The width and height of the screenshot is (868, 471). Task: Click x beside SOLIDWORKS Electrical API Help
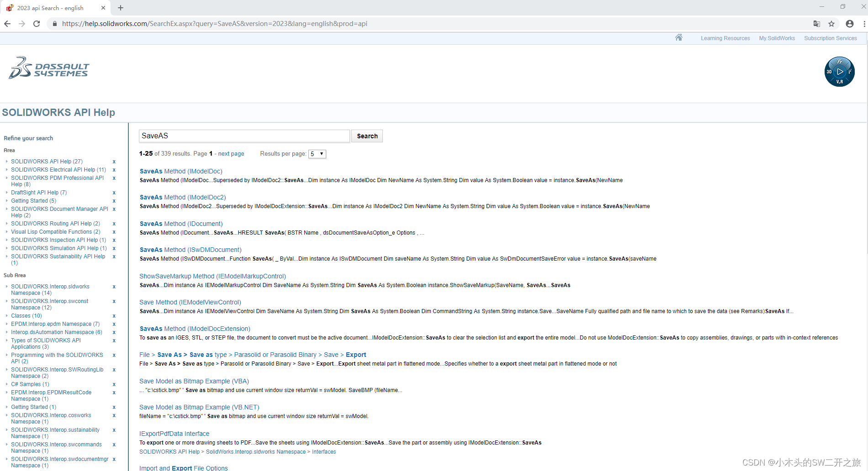[x=114, y=170]
